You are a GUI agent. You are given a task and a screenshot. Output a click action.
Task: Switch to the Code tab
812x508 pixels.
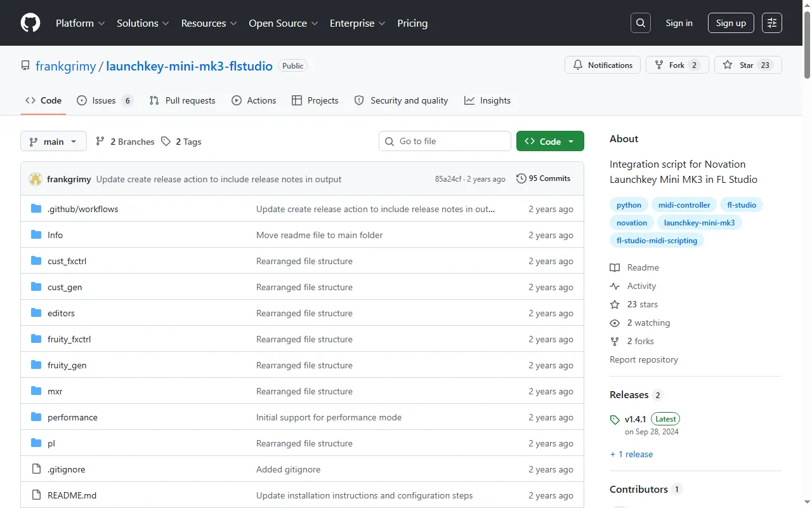pos(43,100)
